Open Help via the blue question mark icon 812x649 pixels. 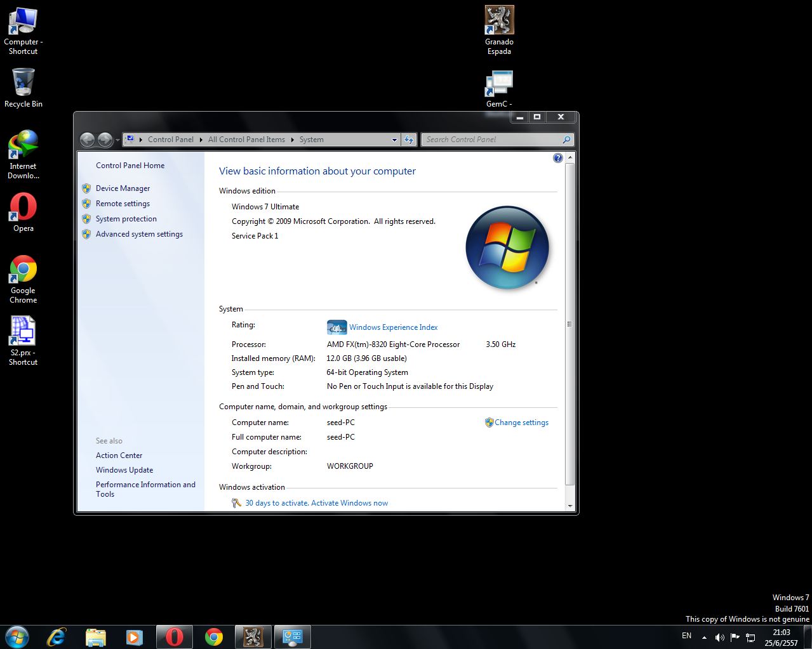point(557,158)
